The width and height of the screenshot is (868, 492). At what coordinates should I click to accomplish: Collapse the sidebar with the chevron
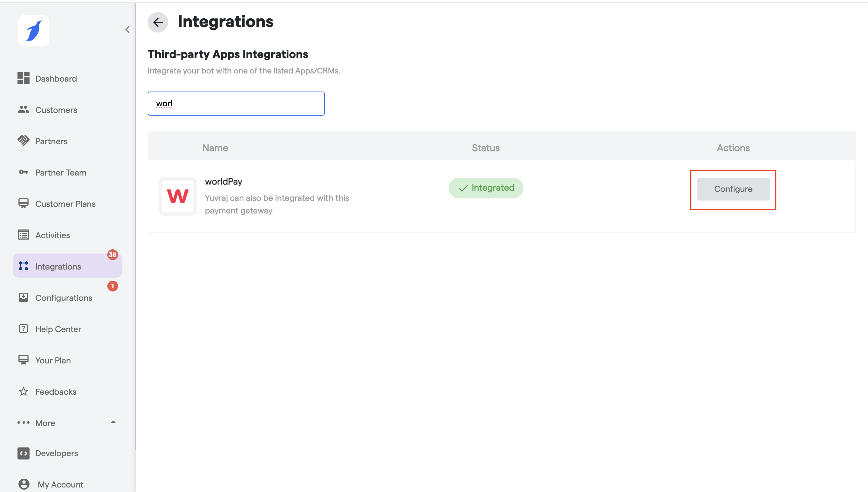click(x=127, y=30)
